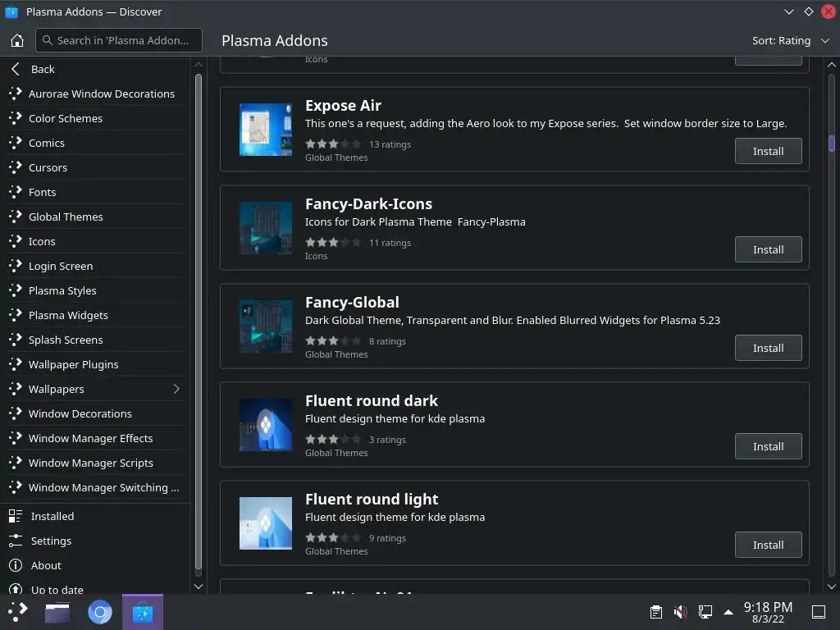Open the Sort: Rating dropdown

[x=790, y=41]
